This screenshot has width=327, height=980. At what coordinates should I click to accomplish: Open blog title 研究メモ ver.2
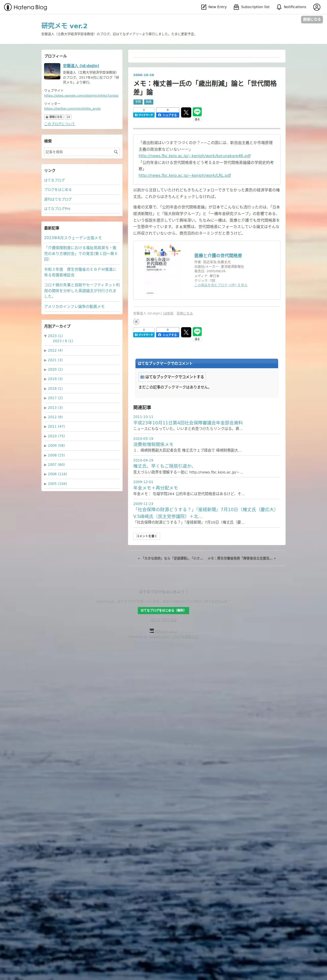64,26
